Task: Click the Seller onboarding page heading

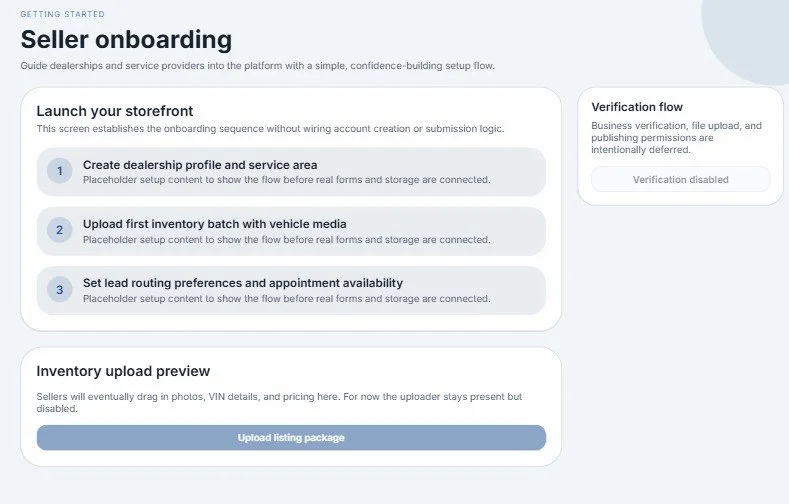Action: [126, 40]
